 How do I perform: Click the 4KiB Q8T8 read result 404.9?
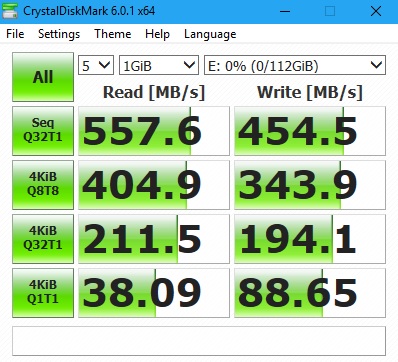point(154,185)
